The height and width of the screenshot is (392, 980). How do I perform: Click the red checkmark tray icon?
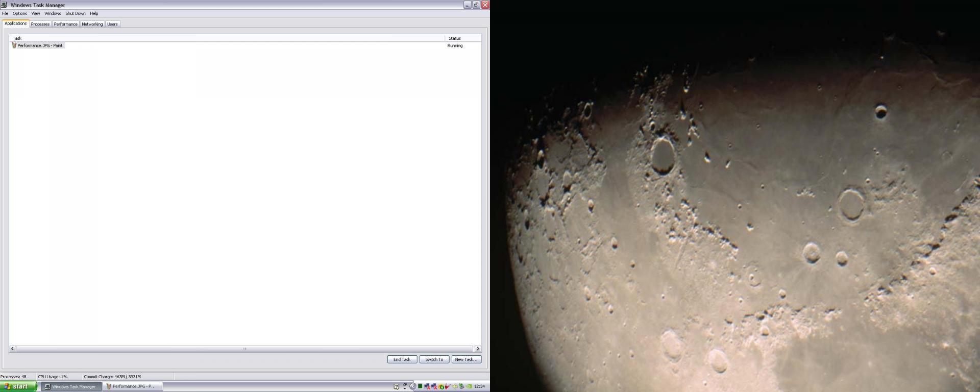(448, 386)
